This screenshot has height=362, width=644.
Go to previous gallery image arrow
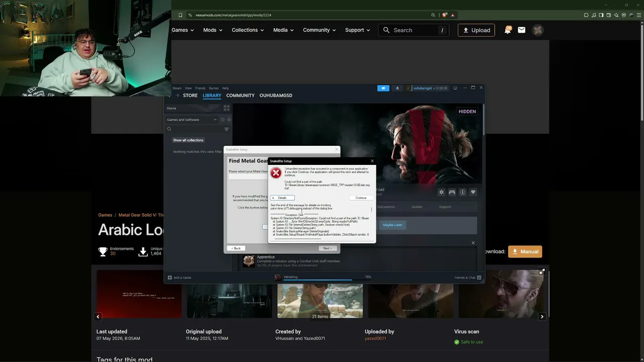tap(98, 317)
